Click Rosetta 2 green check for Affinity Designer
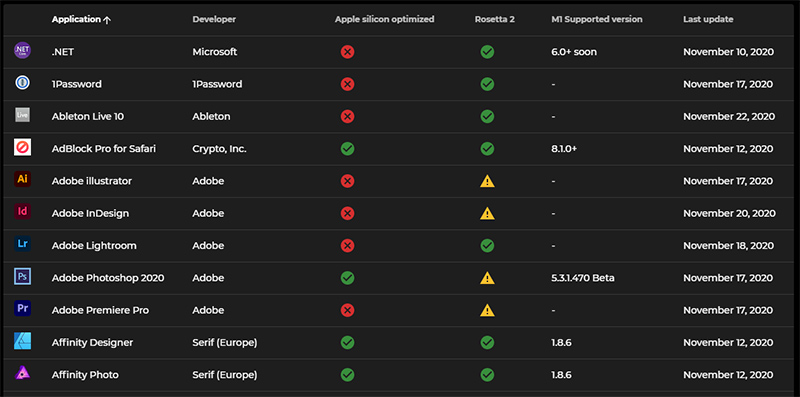 (487, 342)
